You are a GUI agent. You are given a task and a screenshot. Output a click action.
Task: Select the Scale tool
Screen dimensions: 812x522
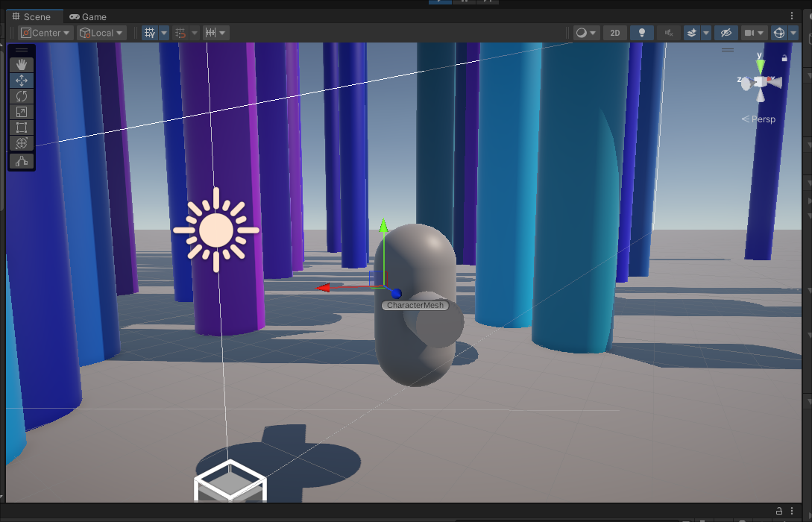[x=21, y=112]
